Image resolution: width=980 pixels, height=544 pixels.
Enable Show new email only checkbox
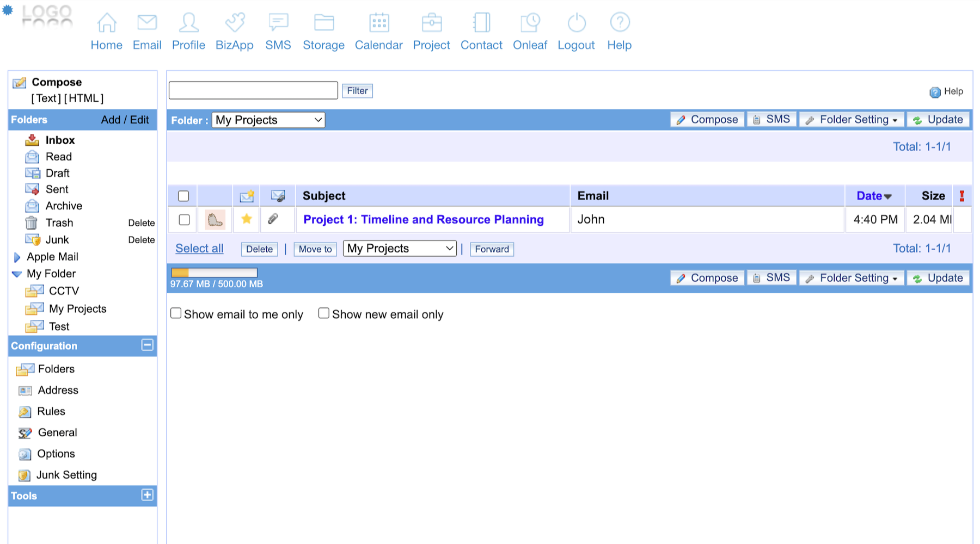click(324, 313)
